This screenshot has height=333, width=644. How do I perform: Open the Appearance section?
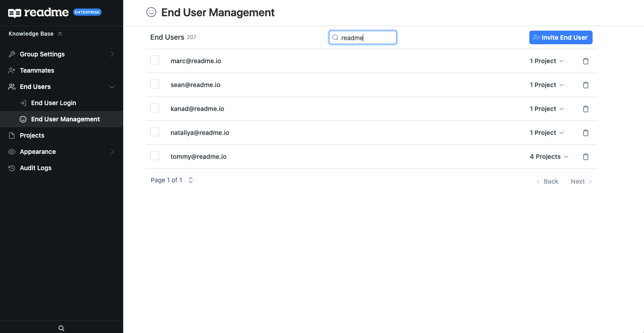click(x=38, y=152)
